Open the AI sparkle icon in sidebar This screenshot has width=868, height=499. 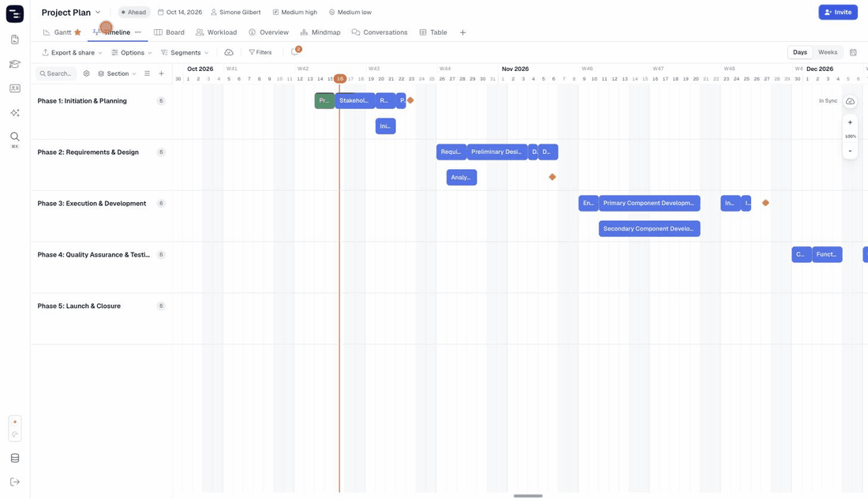click(x=15, y=113)
